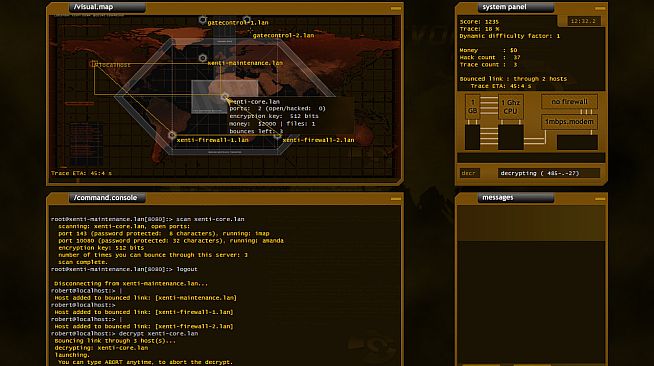The width and height of the screenshot is (654, 366).
Task: Click the Trace count : 3 line
Action: pyautogui.click(x=488, y=65)
